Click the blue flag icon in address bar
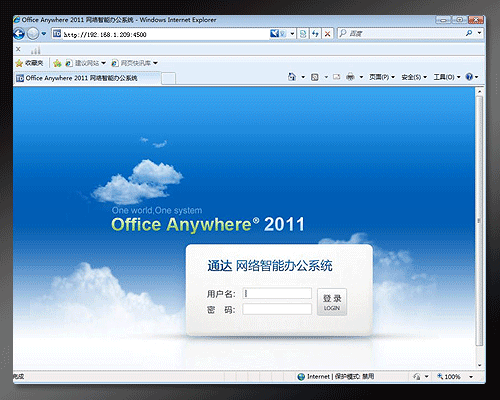This screenshot has width=500, height=400. (x=274, y=34)
